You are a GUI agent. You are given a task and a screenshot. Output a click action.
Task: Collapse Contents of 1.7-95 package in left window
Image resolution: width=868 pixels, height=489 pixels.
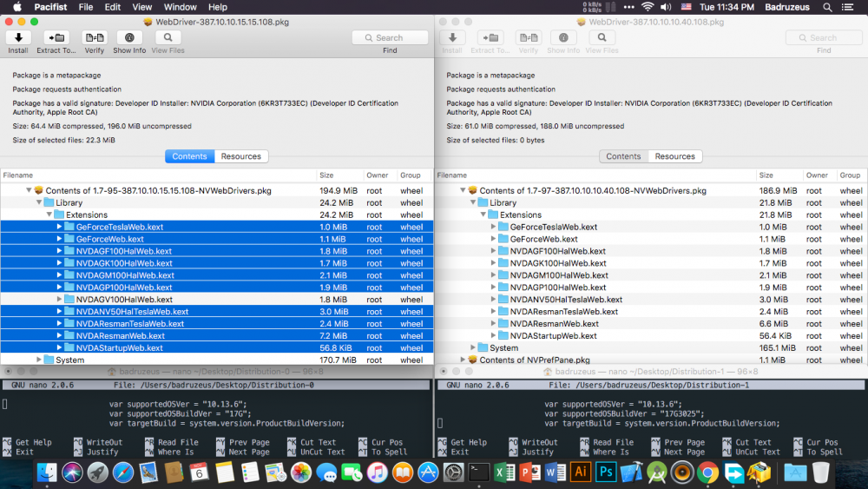point(29,190)
